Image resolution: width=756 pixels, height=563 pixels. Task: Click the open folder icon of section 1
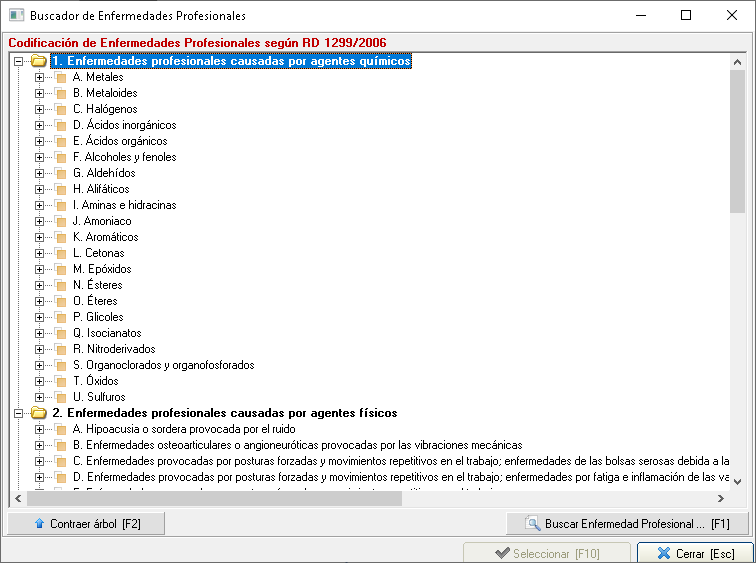pos(39,61)
